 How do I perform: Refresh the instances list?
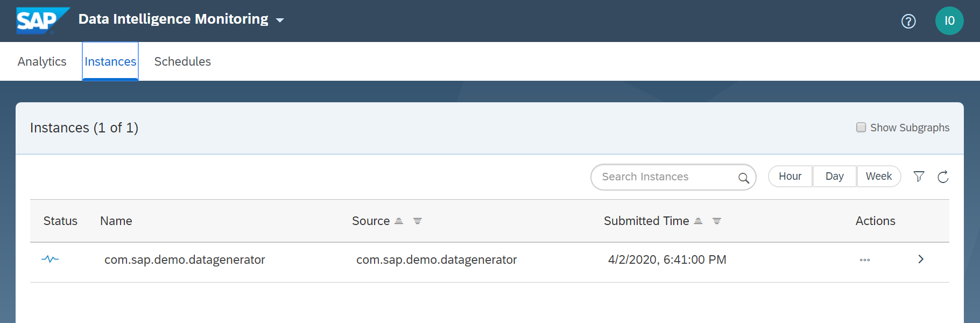point(943,177)
